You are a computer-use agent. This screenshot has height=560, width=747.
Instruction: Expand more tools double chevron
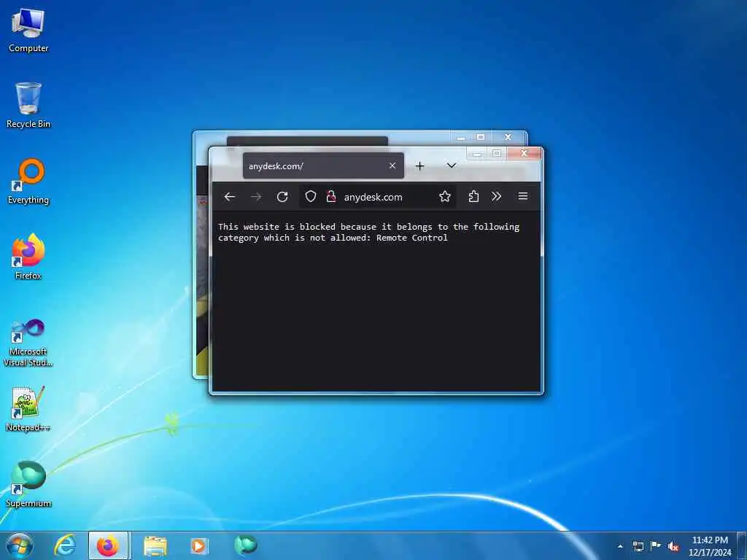pyautogui.click(x=496, y=197)
